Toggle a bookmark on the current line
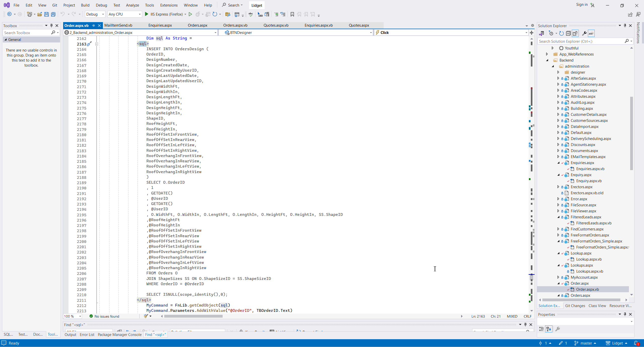Screen dimensions: 644x347 tap(292, 14)
